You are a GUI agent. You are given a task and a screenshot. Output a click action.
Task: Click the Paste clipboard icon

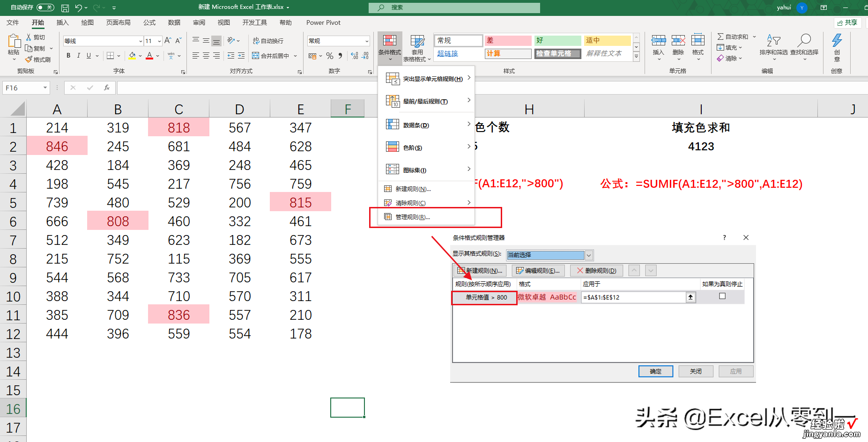pyautogui.click(x=14, y=41)
